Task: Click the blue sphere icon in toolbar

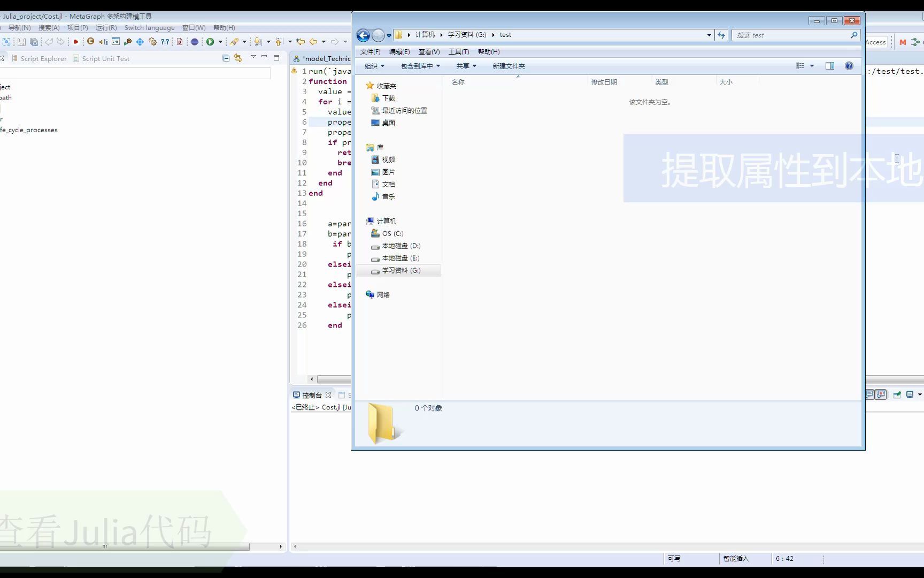Action: pyautogui.click(x=195, y=42)
